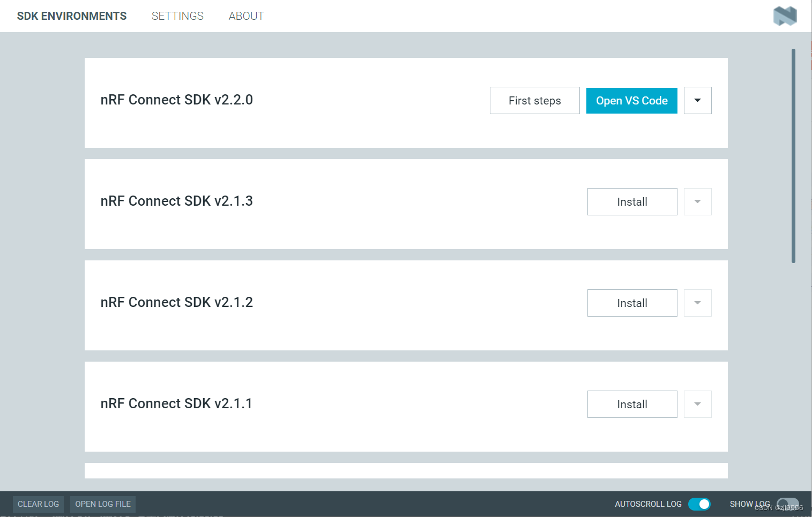This screenshot has height=517, width=812.
Task: Click the Clear Log button
Action: 38,504
